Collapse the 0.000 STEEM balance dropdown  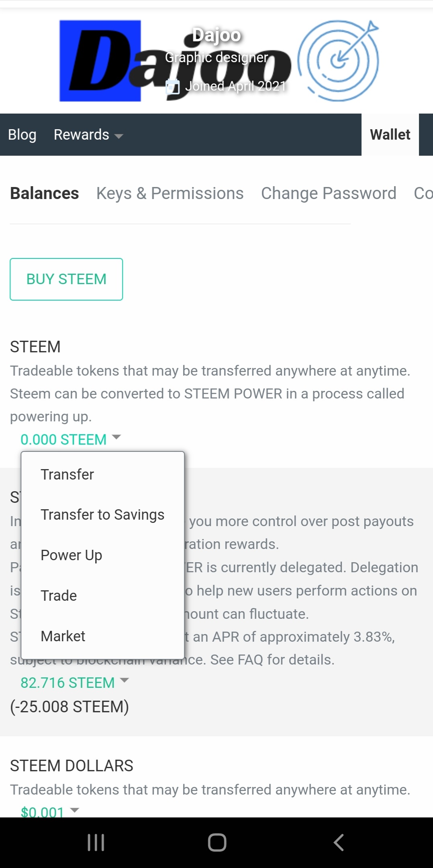click(x=70, y=439)
